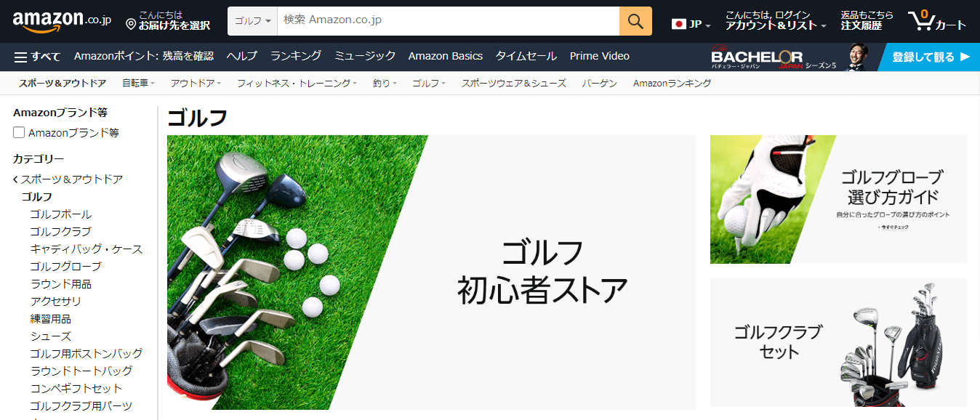Go back to スポーツ＆アウトドア category

click(x=68, y=179)
